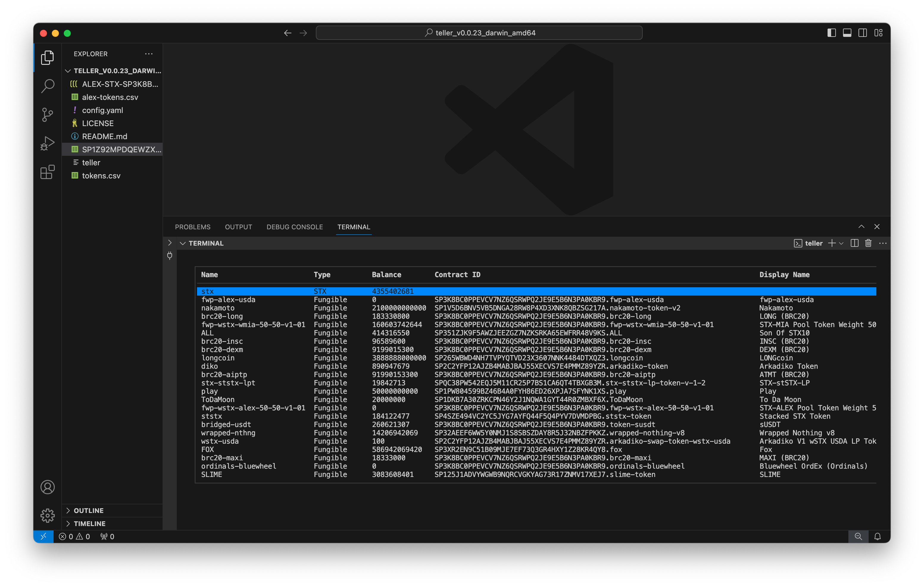Viewport: 924px width, 587px height.
Task: Open the Extensions view
Action: click(x=47, y=172)
